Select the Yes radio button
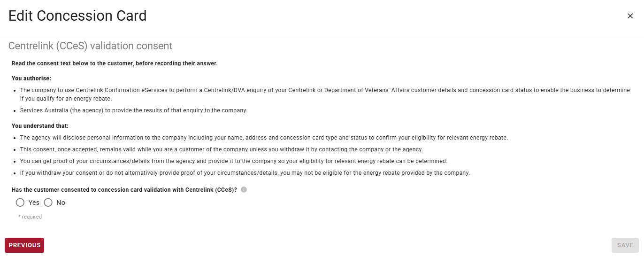The image size is (644, 258). (x=20, y=203)
